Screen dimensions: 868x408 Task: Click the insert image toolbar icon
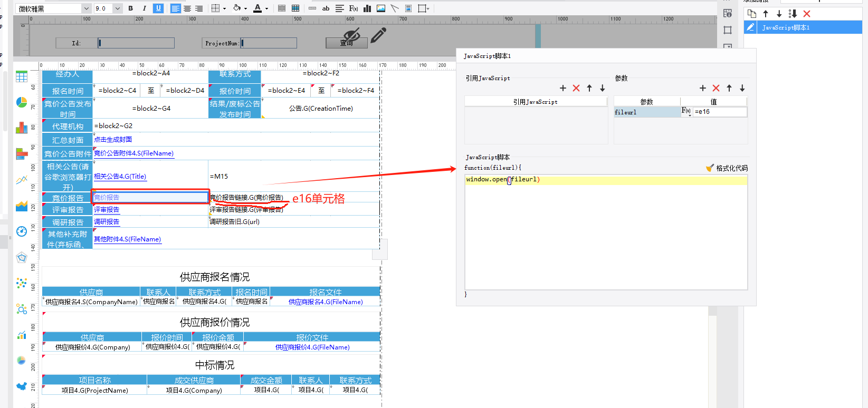point(381,8)
